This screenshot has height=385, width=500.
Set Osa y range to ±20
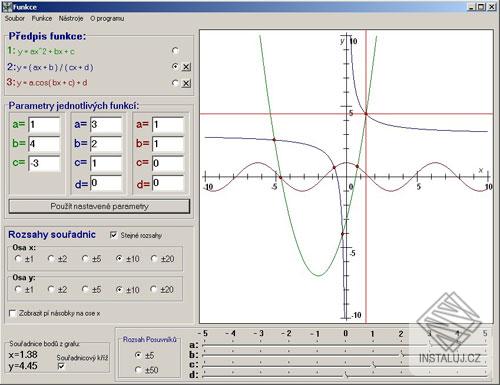point(154,289)
